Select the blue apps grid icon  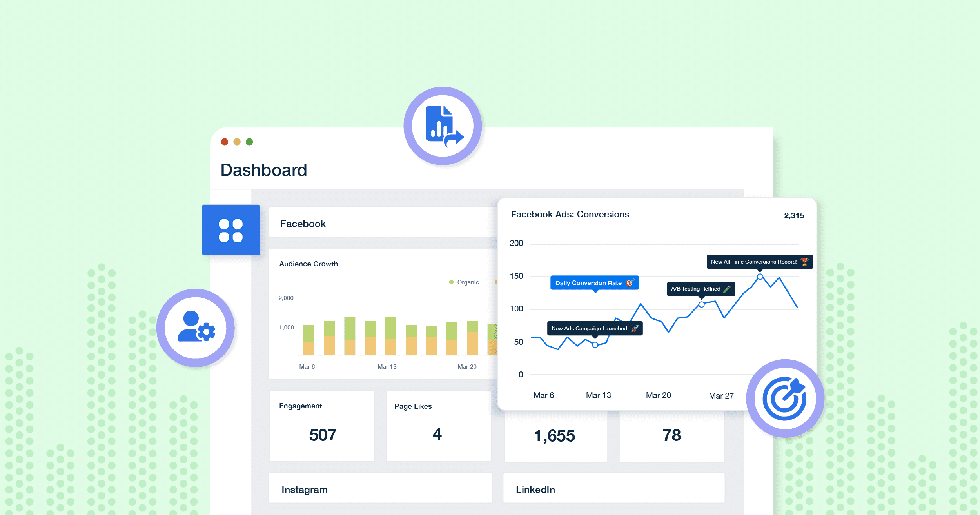[x=230, y=230]
